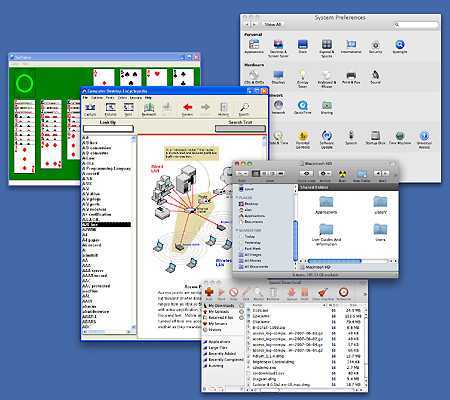This screenshot has height=400, width=450.
Task: Click the Search magnifier in encyclopedia toolbar
Action: point(244,107)
